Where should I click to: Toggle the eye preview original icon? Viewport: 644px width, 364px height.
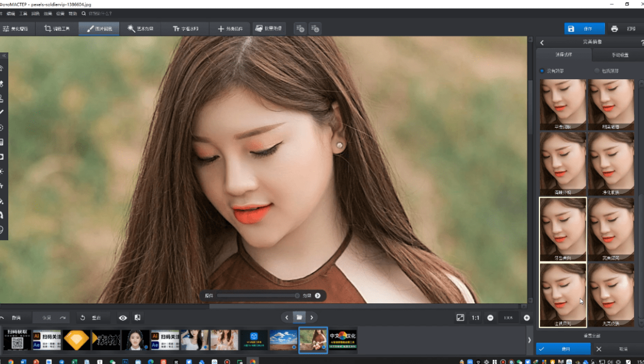[123, 318]
